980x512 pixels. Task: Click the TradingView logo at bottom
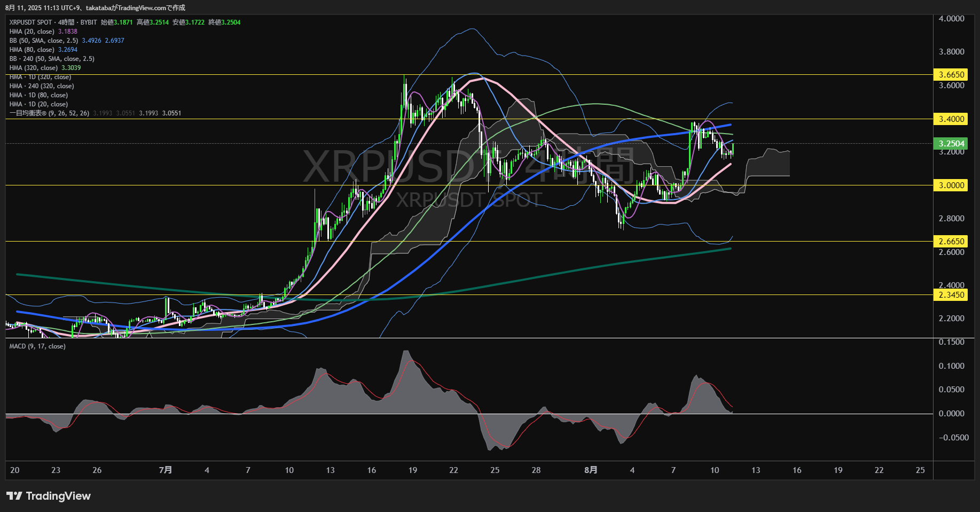tap(49, 496)
